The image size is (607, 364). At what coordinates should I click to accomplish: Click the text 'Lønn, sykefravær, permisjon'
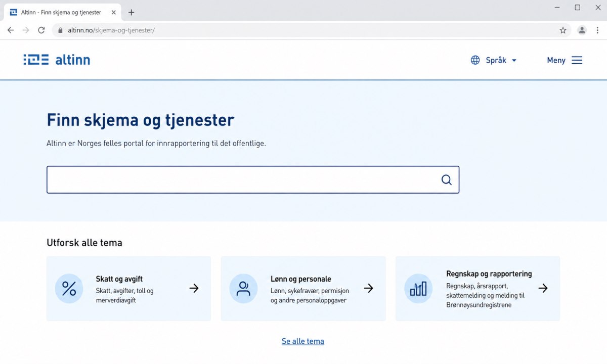tap(310, 291)
